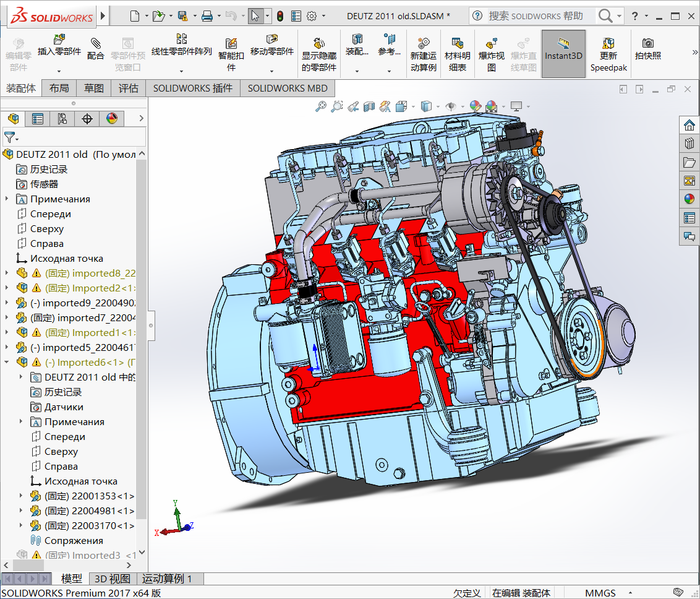The height and width of the screenshot is (599, 700).
Task: Expand the imported9_2200490 component
Action: [7, 303]
